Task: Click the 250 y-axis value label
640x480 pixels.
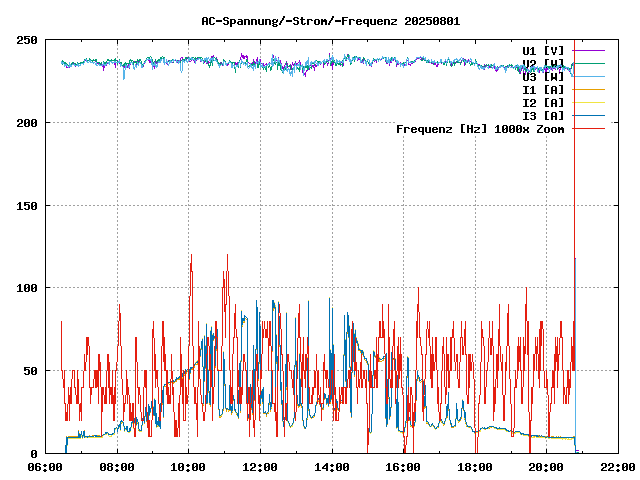Action: coord(27,40)
